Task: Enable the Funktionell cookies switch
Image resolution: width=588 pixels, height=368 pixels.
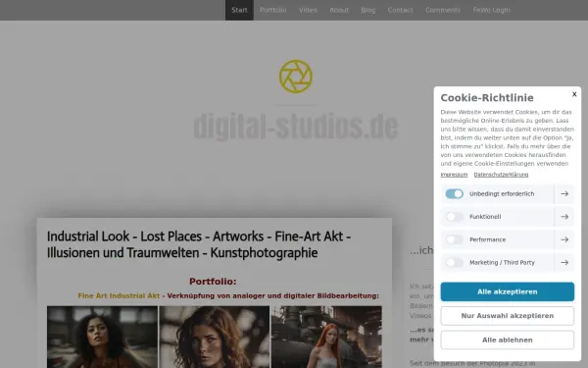Action: pos(454,217)
